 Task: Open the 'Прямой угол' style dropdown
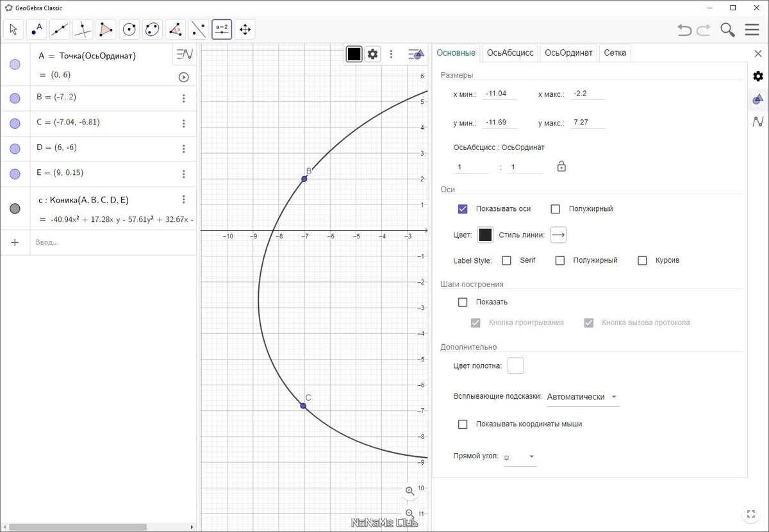click(520, 456)
